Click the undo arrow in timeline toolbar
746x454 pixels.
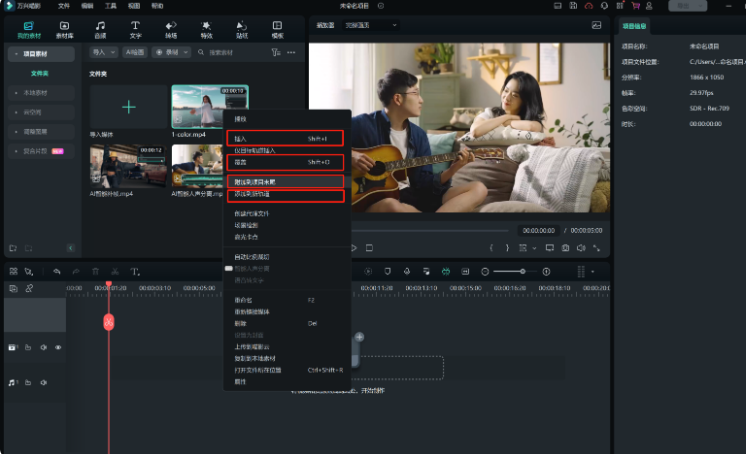58,271
